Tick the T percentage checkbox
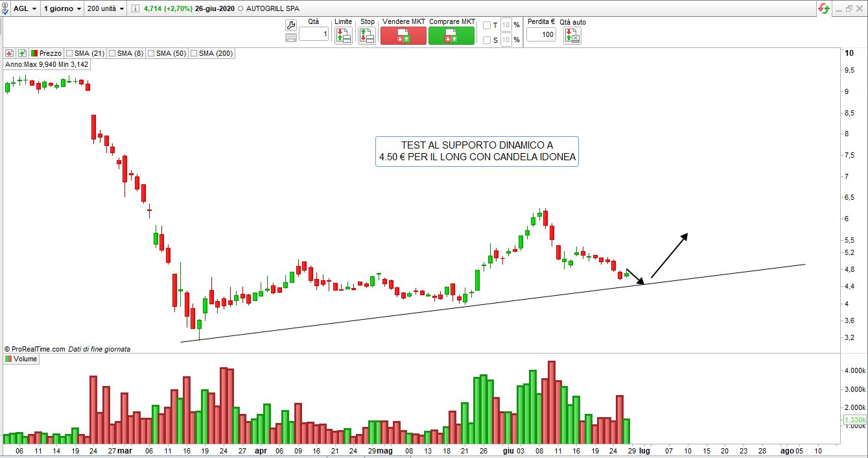Image resolution: width=868 pixels, height=458 pixels. (x=487, y=25)
